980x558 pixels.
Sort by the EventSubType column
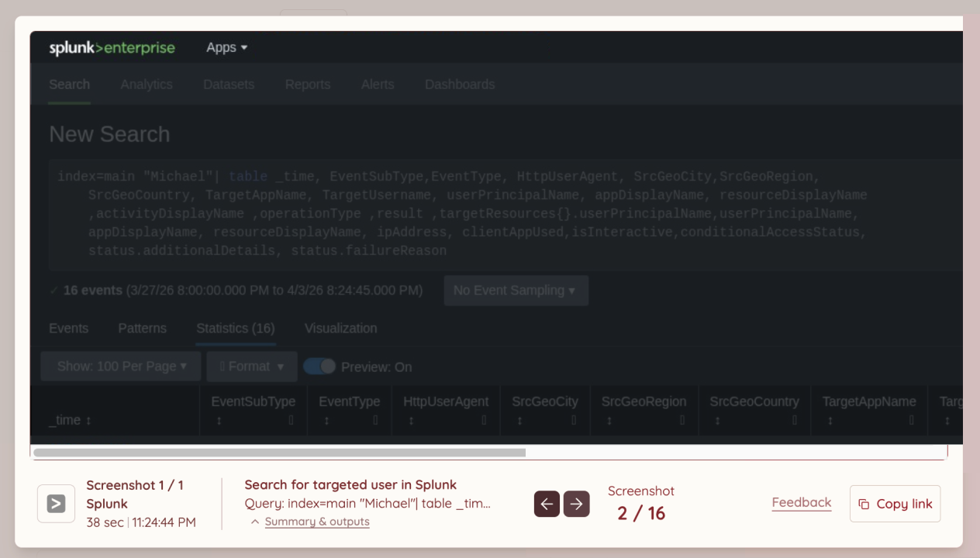(254, 401)
